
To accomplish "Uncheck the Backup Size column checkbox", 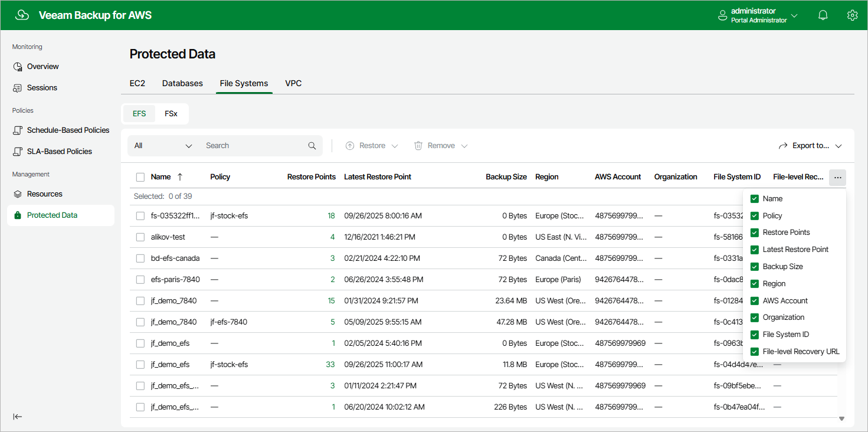I will click(x=755, y=267).
